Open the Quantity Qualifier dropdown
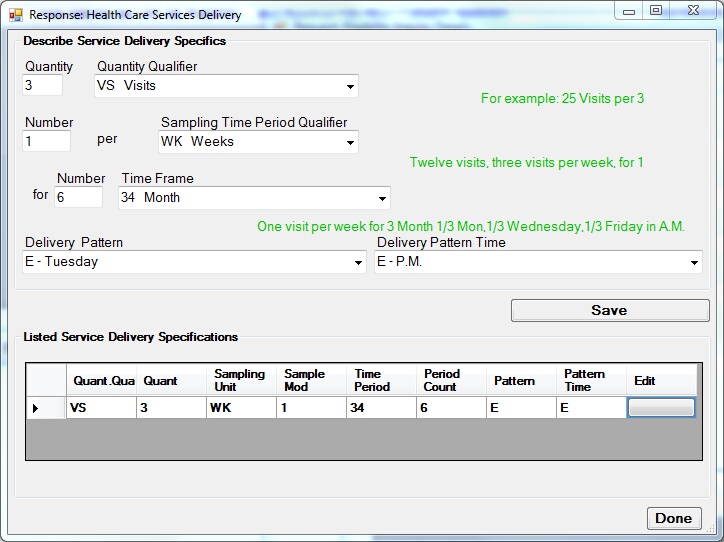Viewport: 724px width, 542px height. point(350,87)
